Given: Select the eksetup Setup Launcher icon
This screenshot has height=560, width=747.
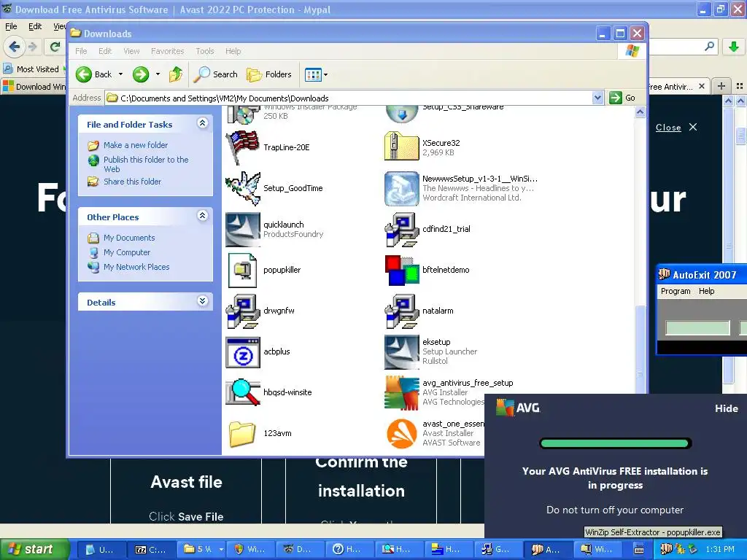Looking at the screenshot, I should tap(402, 352).
